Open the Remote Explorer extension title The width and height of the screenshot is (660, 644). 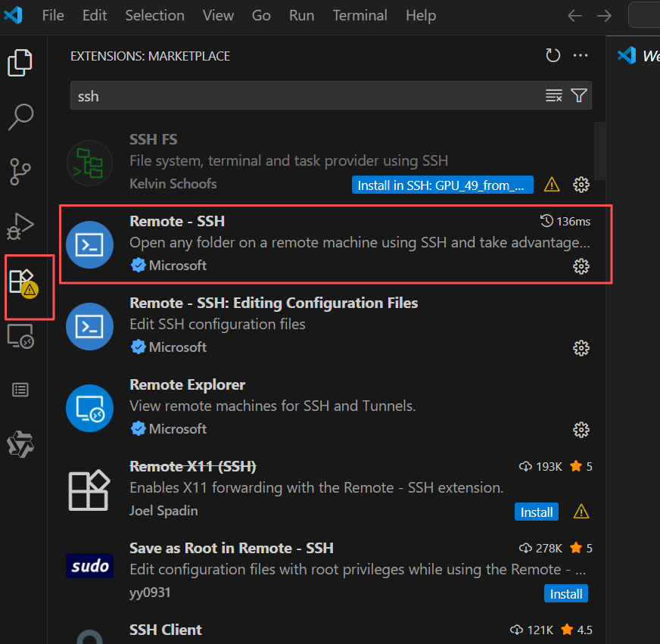[x=187, y=384]
